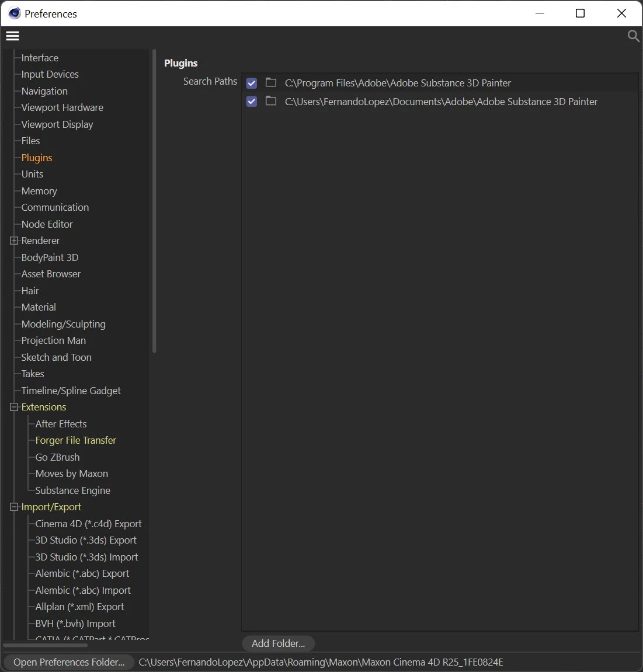Open Alembic (*.abc) Import settings
This screenshot has width=643, height=672.
tap(83, 591)
